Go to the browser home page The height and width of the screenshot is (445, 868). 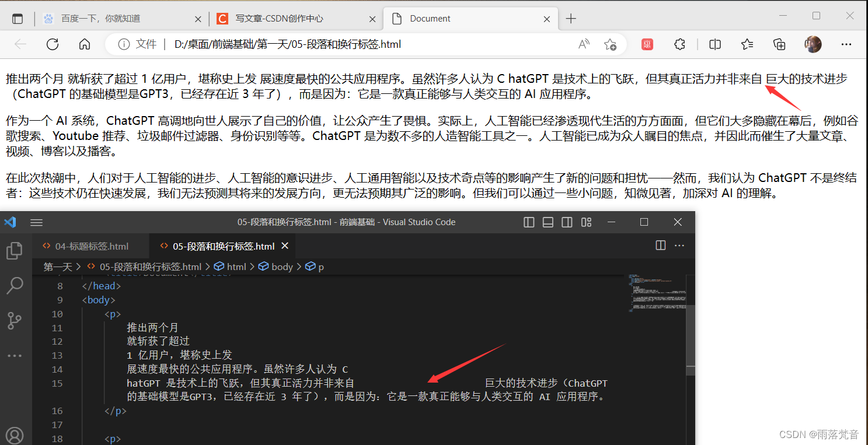pyautogui.click(x=85, y=44)
